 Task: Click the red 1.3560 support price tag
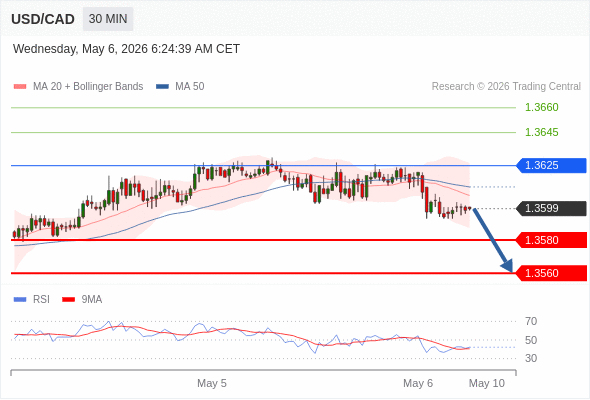[x=551, y=273]
